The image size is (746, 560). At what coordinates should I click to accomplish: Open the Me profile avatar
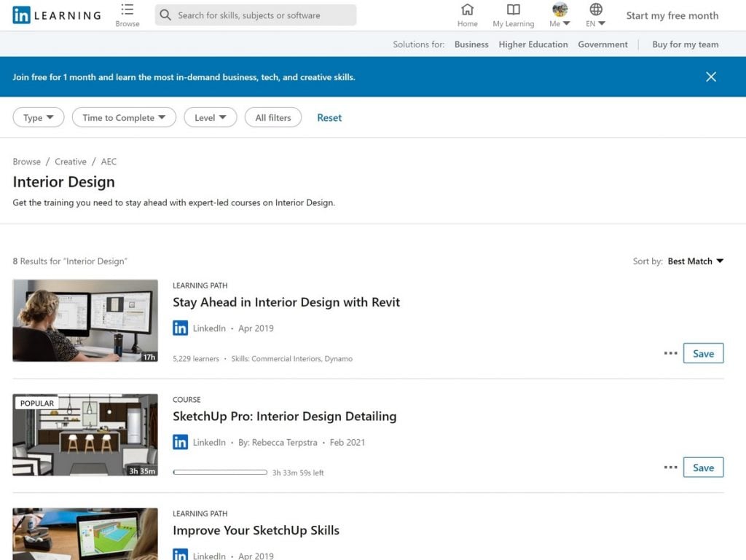(559, 9)
